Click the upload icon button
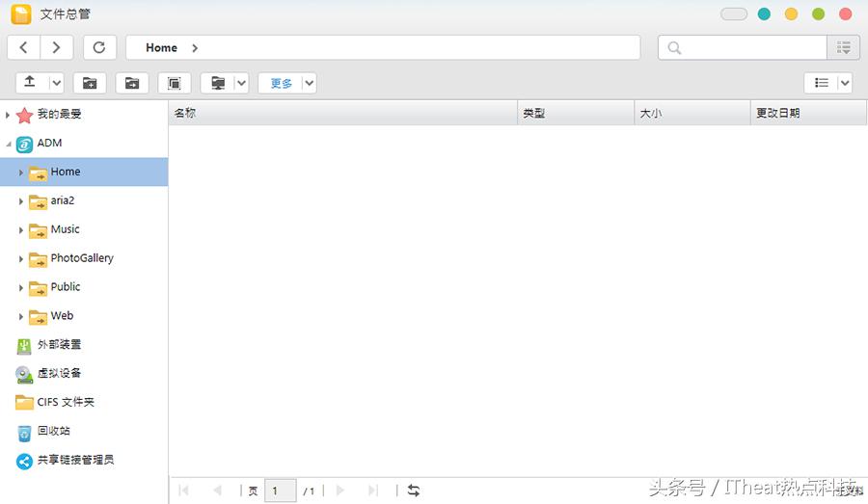Viewport: 868px width, 504px height. 30,83
